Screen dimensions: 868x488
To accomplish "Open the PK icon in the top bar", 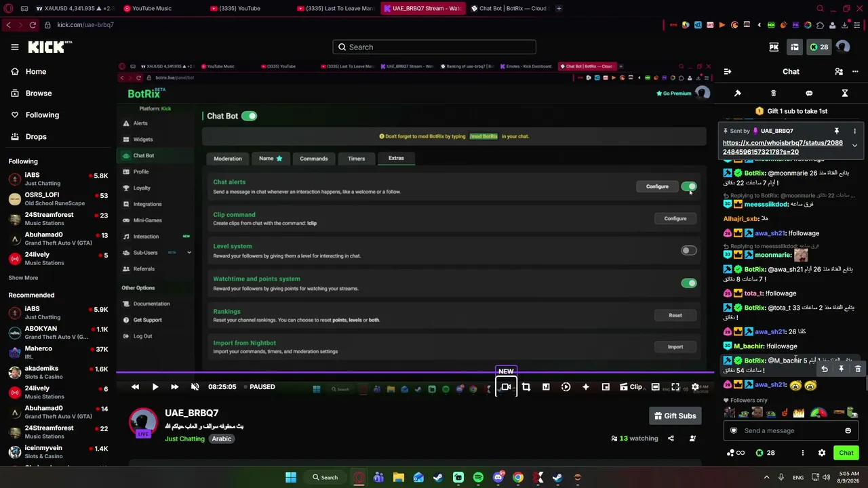I will [x=774, y=47].
